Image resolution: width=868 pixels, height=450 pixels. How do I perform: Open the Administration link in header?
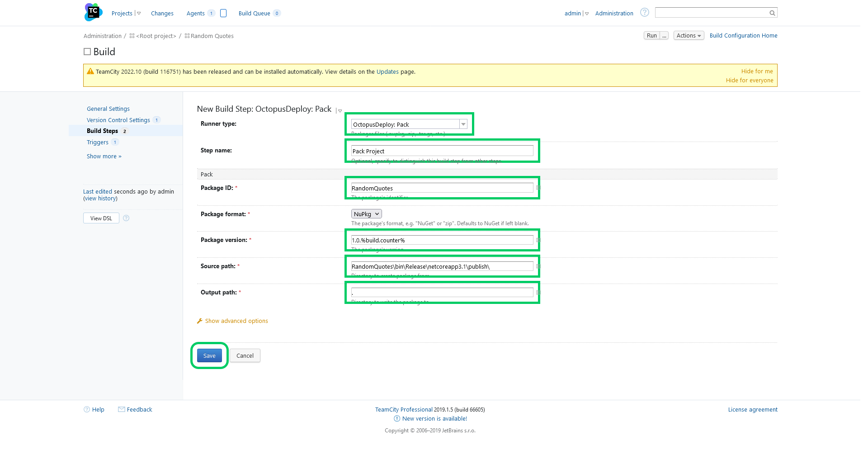(x=614, y=14)
